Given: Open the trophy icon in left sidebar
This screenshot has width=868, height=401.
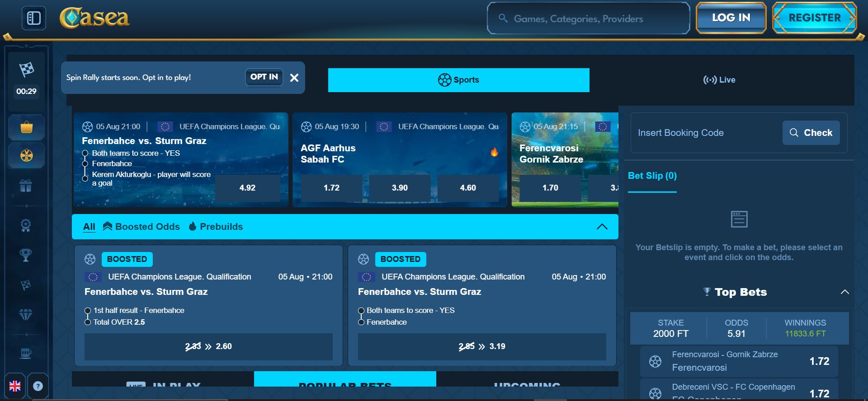Looking at the screenshot, I should pos(26,255).
